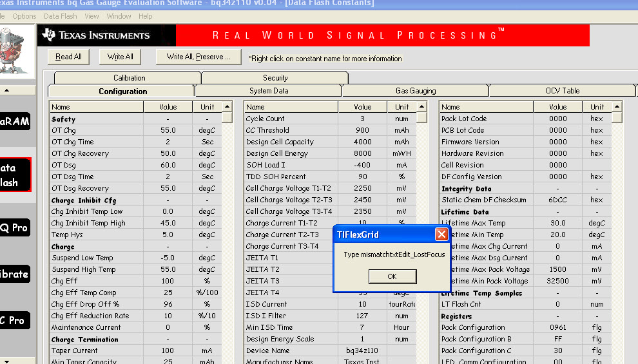Switch to the Security tab
This screenshot has width=638, height=364.
[275, 78]
